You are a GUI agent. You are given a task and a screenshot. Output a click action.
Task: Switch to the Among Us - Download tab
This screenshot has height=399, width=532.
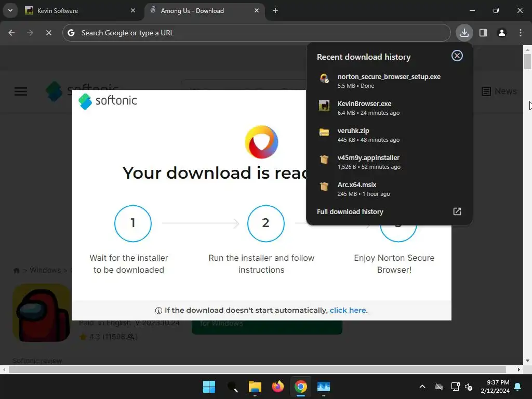pyautogui.click(x=205, y=11)
